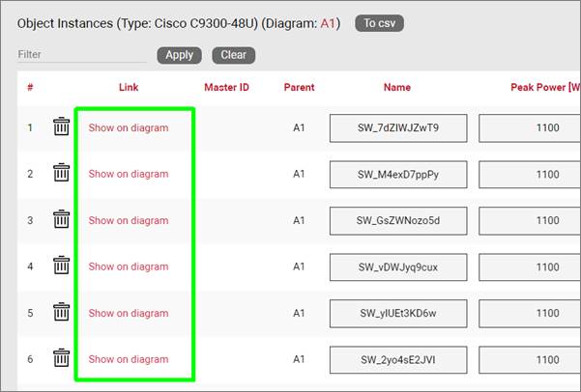Focus the Filter text field
This screenshot has width=581, height=392.
tap(81, 55)
